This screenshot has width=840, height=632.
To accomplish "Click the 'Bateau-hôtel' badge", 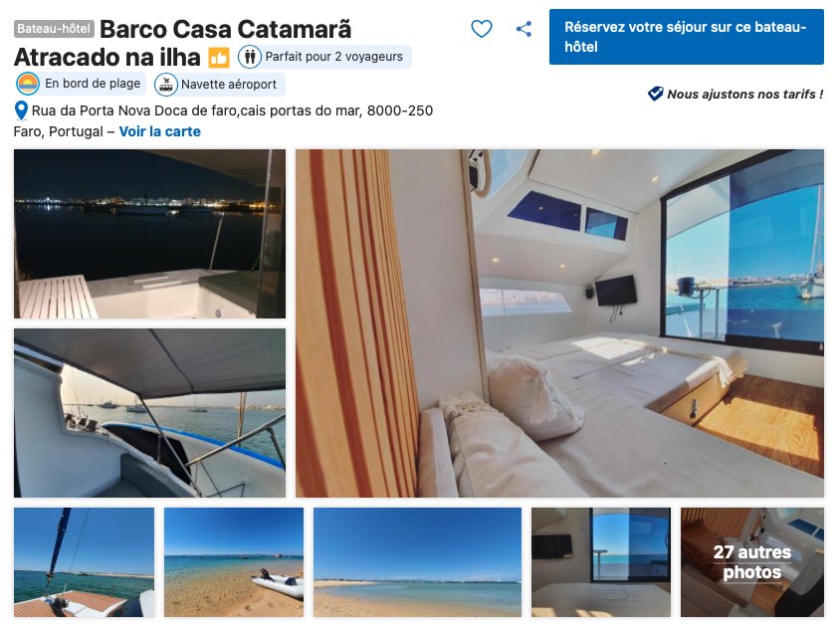I will tap(54, 29).
